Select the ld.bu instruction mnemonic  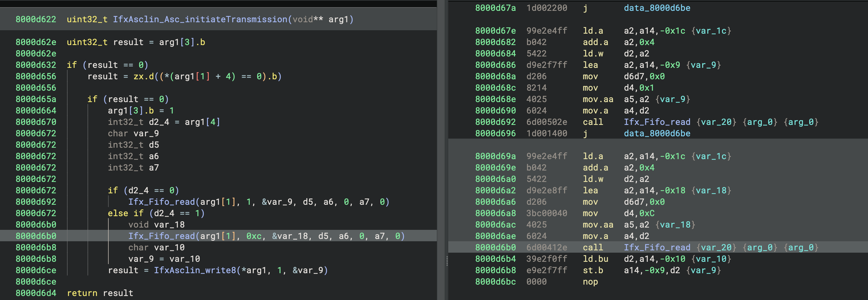click(x=595, y=259)
